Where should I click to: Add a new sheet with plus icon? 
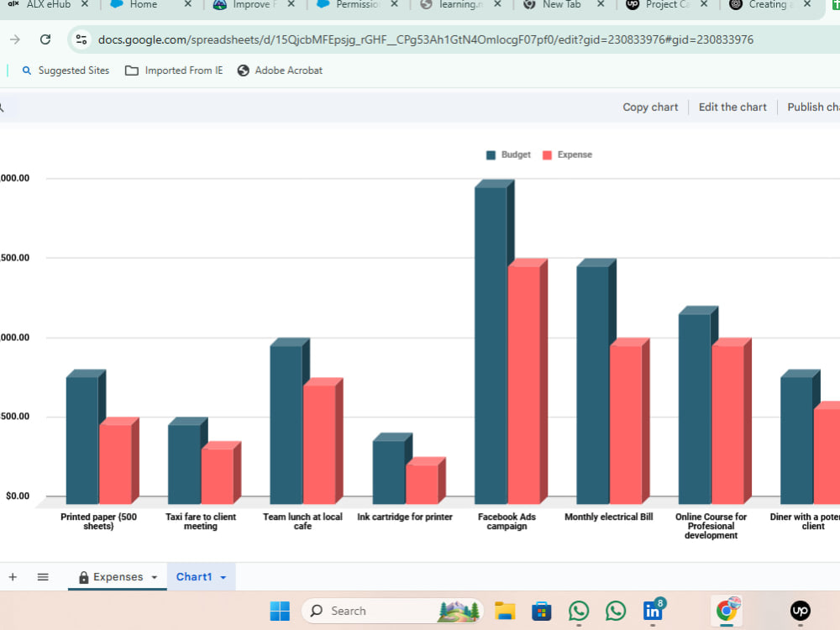tap(13, 577)
